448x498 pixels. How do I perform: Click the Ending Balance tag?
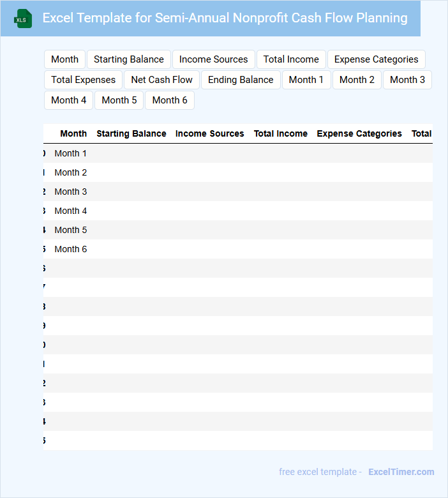[241, 80]
